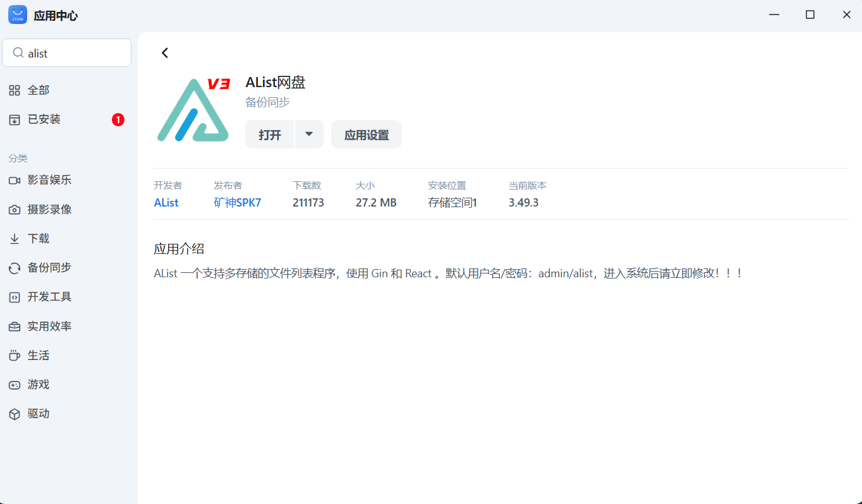
Task: Click the 游戏 gamepad icon
Action: point(15,385)
